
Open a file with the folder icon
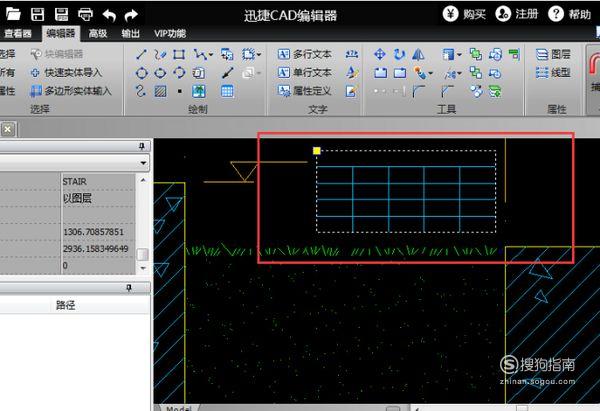(13, 15)
